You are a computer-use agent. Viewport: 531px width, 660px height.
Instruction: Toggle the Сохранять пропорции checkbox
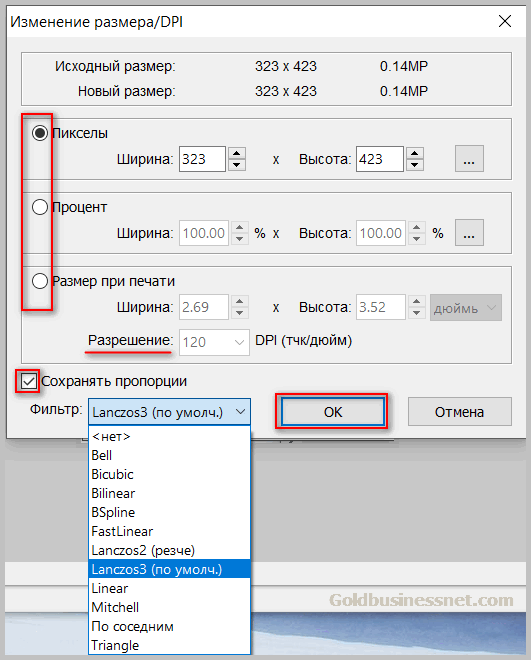point(28,381)
